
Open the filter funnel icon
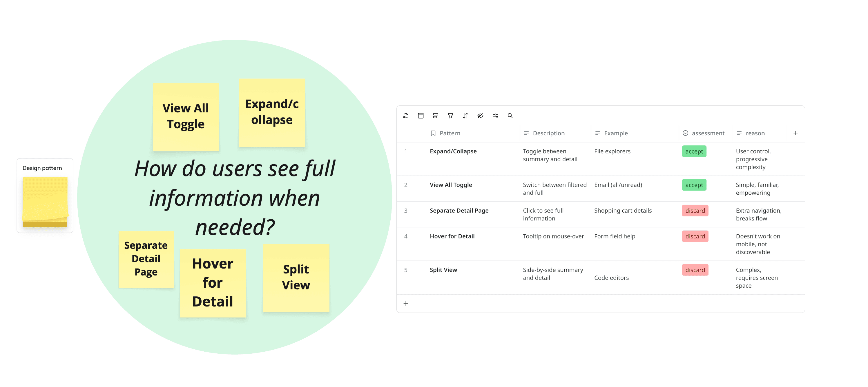coord(450,116)
